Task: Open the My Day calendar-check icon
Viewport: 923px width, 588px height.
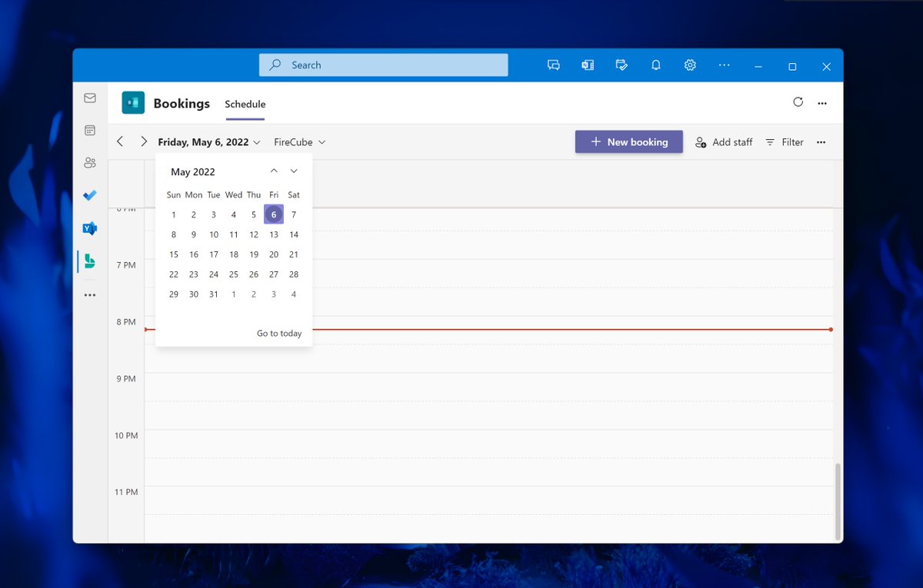Action: 621,65
